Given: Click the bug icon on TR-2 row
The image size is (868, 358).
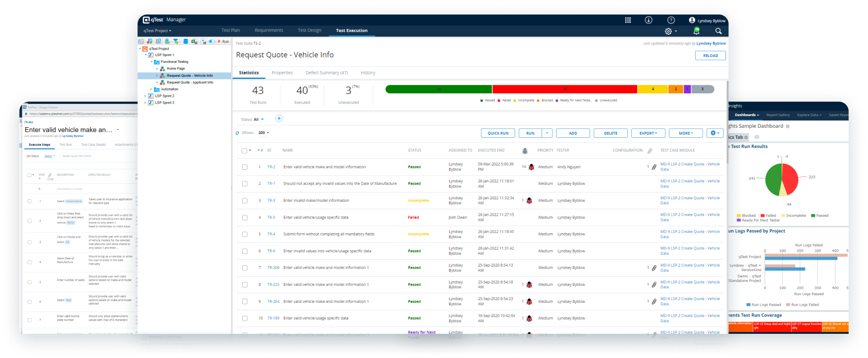Looking at the screenshot, I should point(531,167).
